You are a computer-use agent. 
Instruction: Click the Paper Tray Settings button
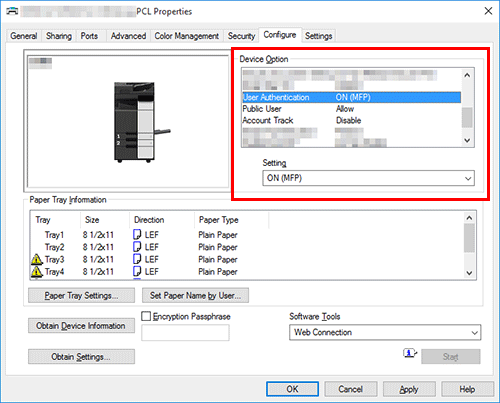click(81, 296)
